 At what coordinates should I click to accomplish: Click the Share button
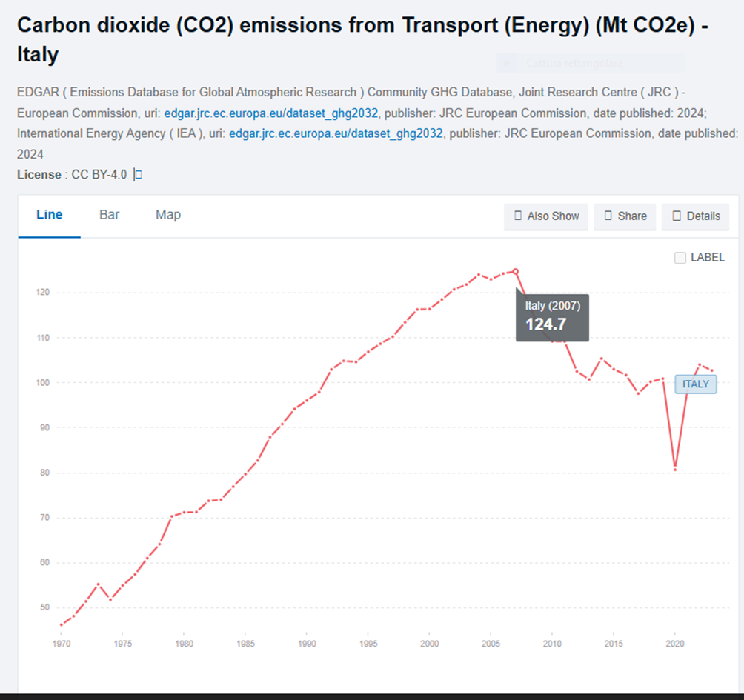point(625,216)
